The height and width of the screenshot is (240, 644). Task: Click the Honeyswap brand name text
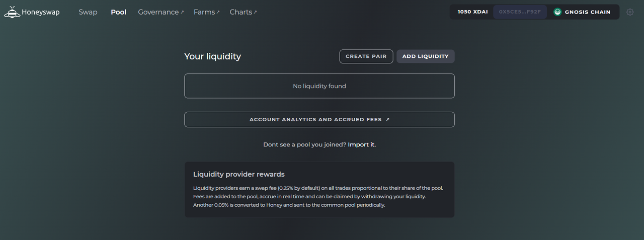pos(41,12)
